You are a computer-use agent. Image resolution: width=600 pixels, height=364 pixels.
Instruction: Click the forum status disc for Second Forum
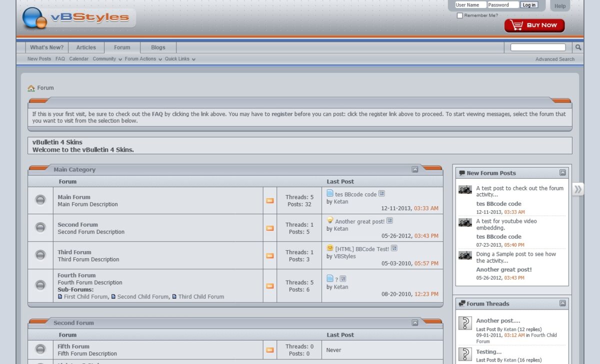(40, 227)
